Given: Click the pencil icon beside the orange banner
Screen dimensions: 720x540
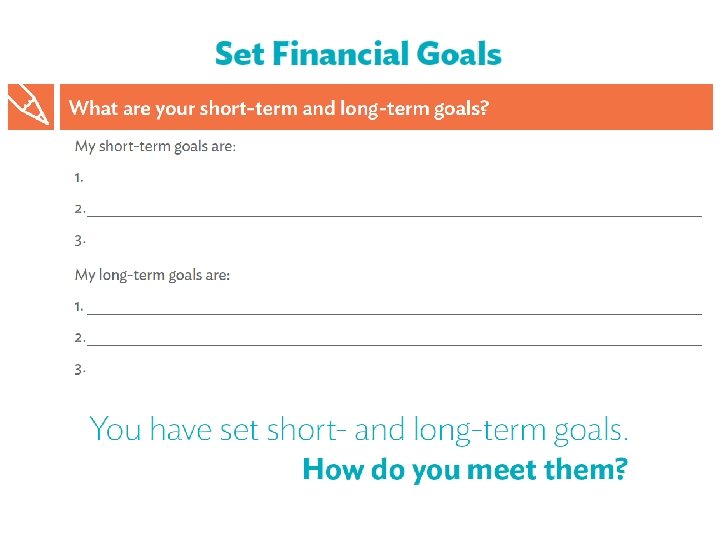Looking at the screenshot, I should 31,106.
